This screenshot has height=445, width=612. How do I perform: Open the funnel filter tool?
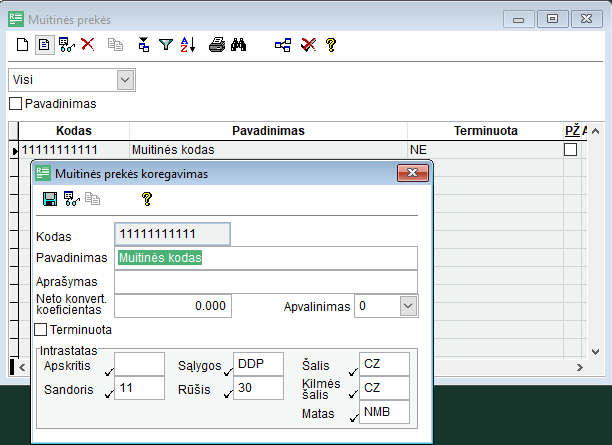point(166,45)
